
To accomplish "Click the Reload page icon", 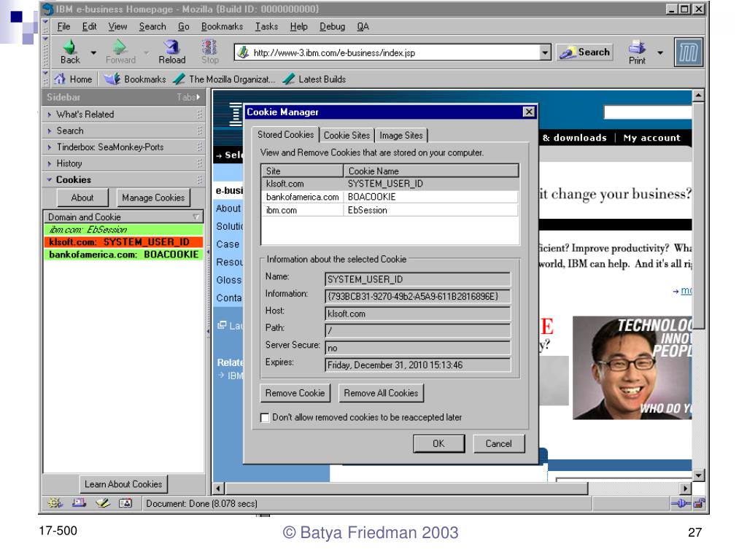I will [x=171, y=47].
